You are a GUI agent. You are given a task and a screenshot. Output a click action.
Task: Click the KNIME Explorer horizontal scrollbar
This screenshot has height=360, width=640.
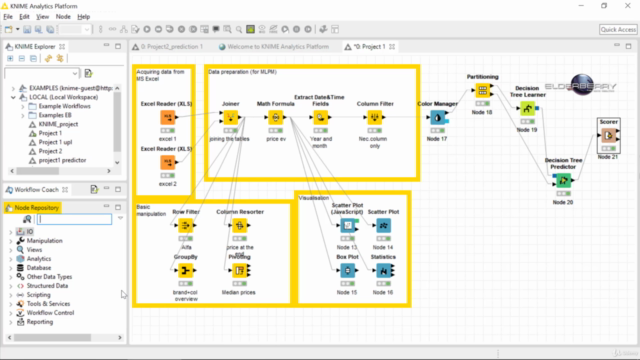pos(38,171)
